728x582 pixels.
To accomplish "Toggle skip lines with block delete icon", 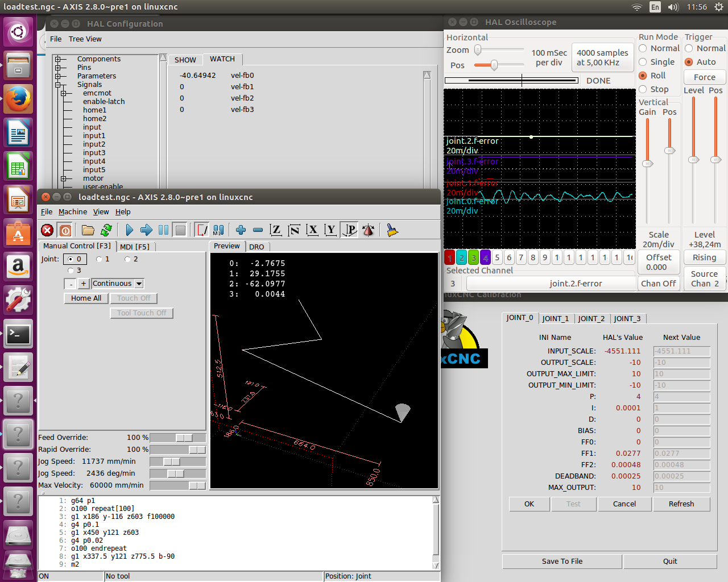I will pyautogui.click(x=201, y=230).
